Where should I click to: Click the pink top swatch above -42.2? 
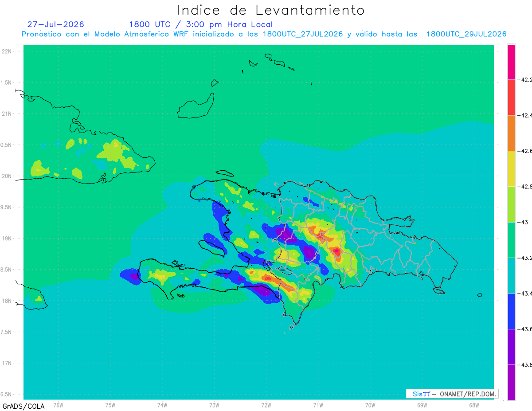[x=511, y=62]
